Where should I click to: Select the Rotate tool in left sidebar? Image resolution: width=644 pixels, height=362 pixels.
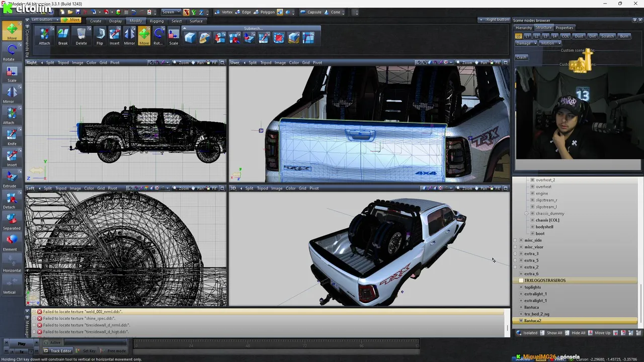pos(12,52)
